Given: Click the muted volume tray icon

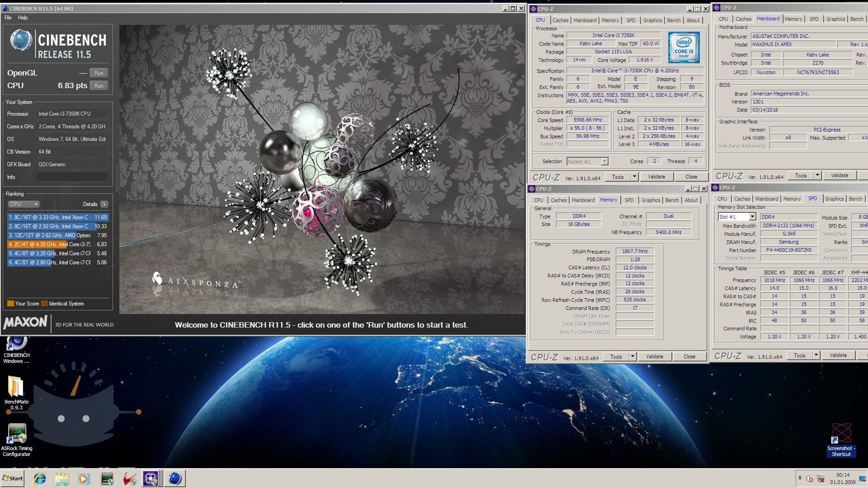Looking at the screenshot, I should pos(810,479).
